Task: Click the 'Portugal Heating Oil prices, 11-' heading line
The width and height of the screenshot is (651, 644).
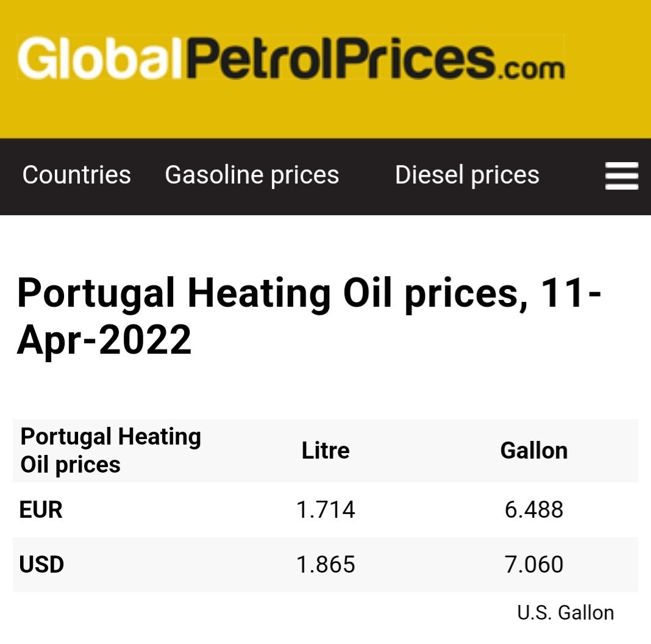Action: coord(309,293)
